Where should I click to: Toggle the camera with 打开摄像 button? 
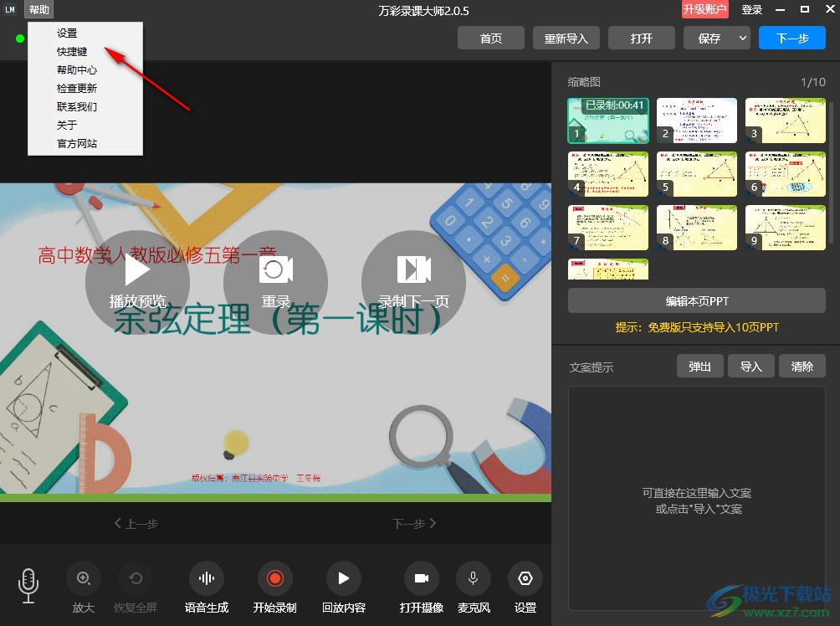(422, 578)
